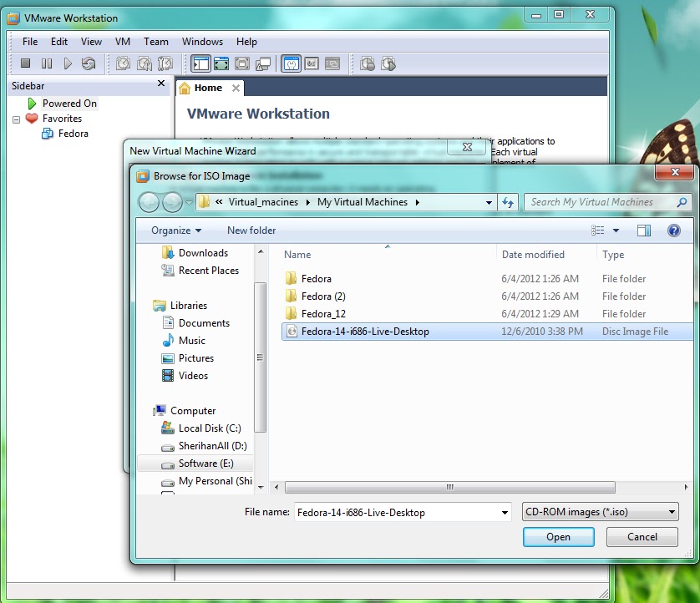Toggle the Show Sidebar toolbar icon
The width and height of the screenshot is (700, 603).
point(200,63)
